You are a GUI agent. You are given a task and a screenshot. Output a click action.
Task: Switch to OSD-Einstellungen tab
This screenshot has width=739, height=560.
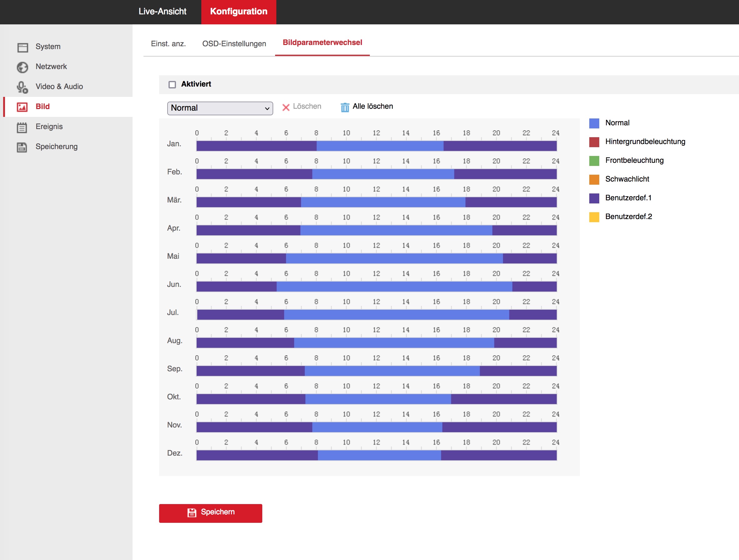[x=234, y=44]
